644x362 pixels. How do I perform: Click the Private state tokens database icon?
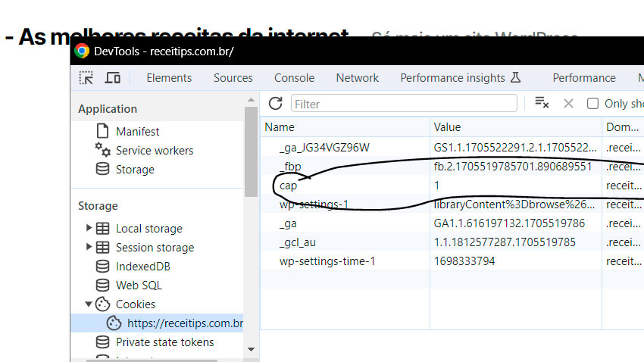click(x=102, y=342)
